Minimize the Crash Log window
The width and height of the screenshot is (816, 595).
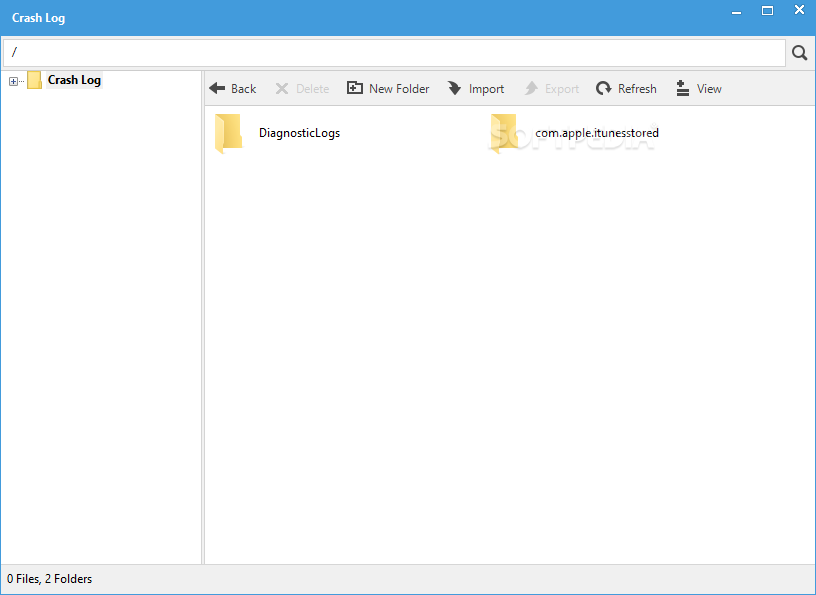tap(736, 11)
